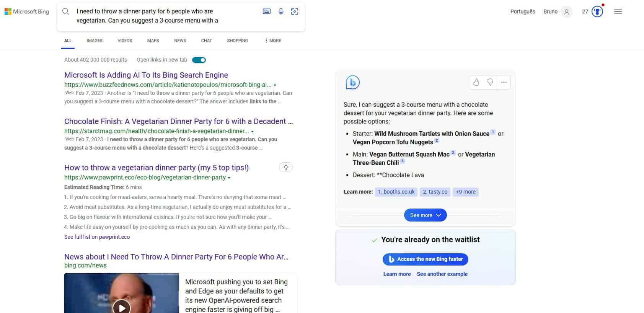Open the MORE search categories menu
This screenshot has height=313, width=644.
(x=273, y=41)
